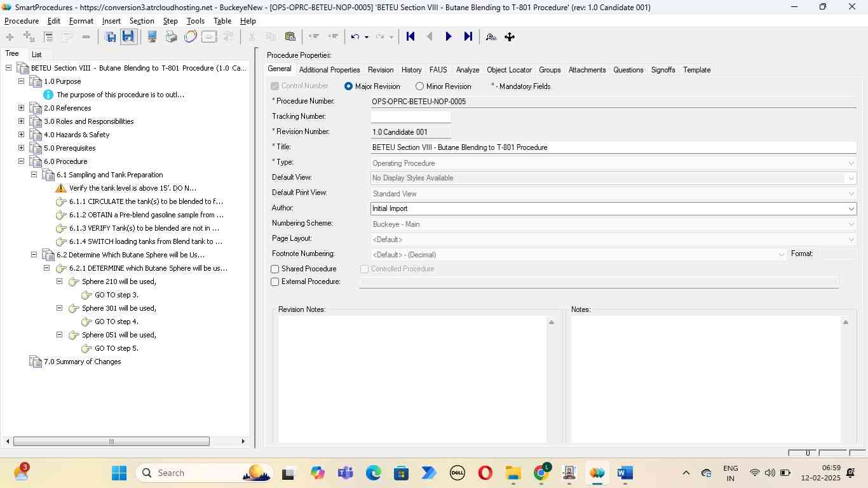The width and height of the screenshot is (868, 488).
Task: Click the Paste clipboard icon
Action: (x=290, y=37)
